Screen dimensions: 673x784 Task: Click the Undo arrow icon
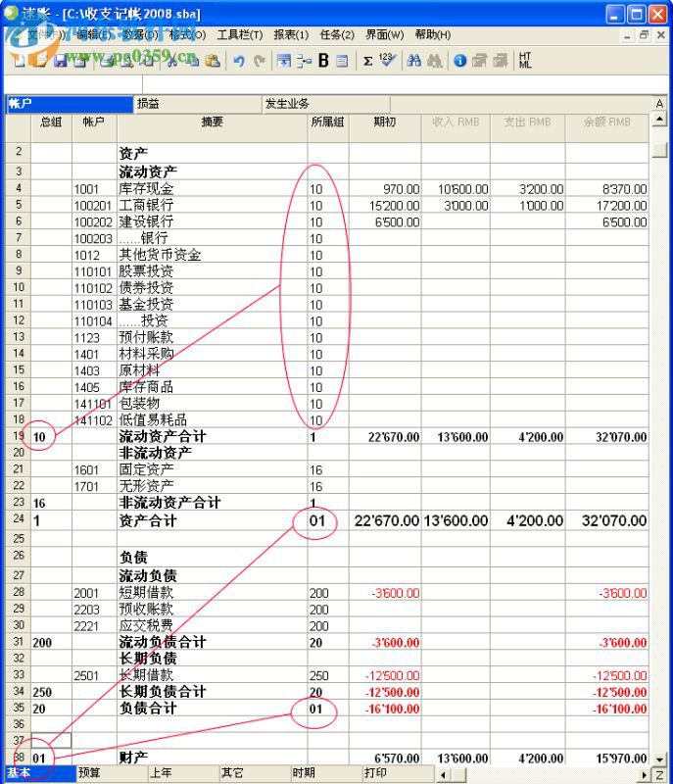click(x=239, y=61)
